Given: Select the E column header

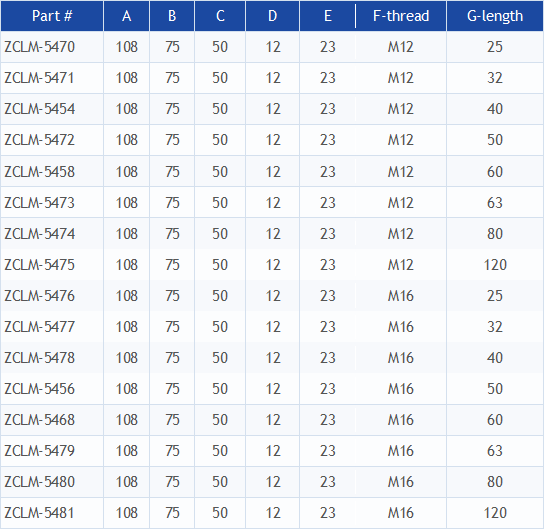Looking at the screenshot, I should pyautogui.click(x=328, y=16).
